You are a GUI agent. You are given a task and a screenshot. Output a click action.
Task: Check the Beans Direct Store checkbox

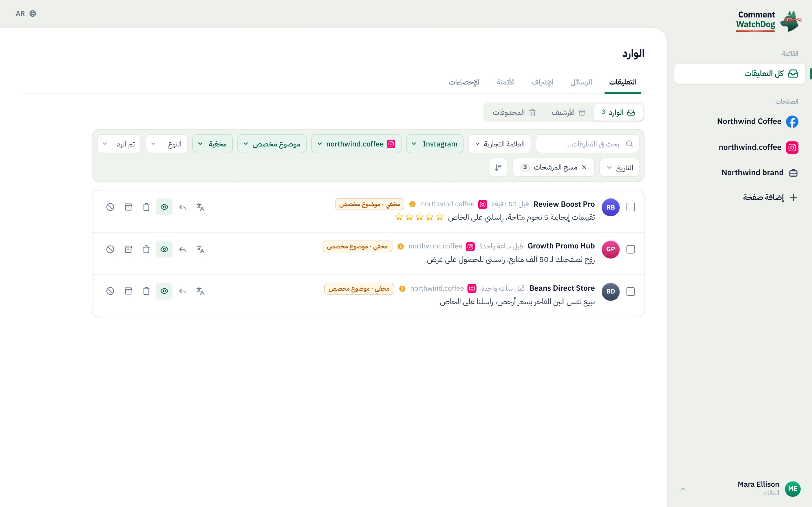coord(630,292)
